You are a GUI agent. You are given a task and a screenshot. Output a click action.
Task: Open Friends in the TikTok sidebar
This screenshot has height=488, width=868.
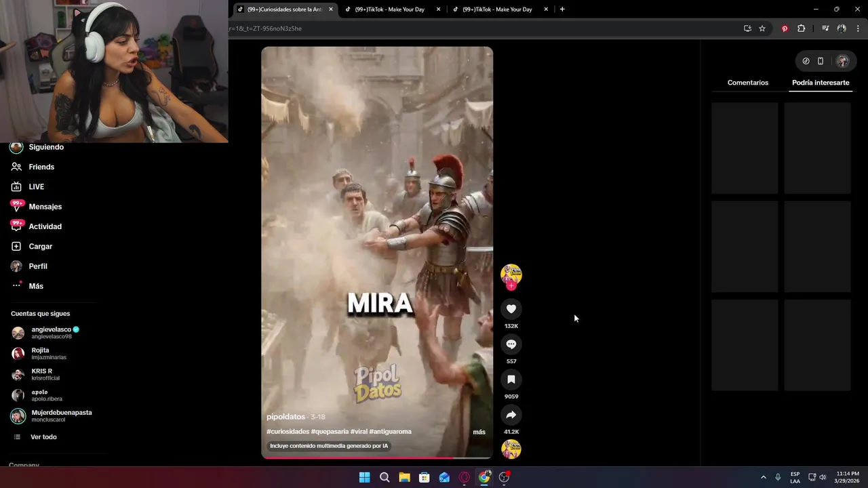(41, 167)
